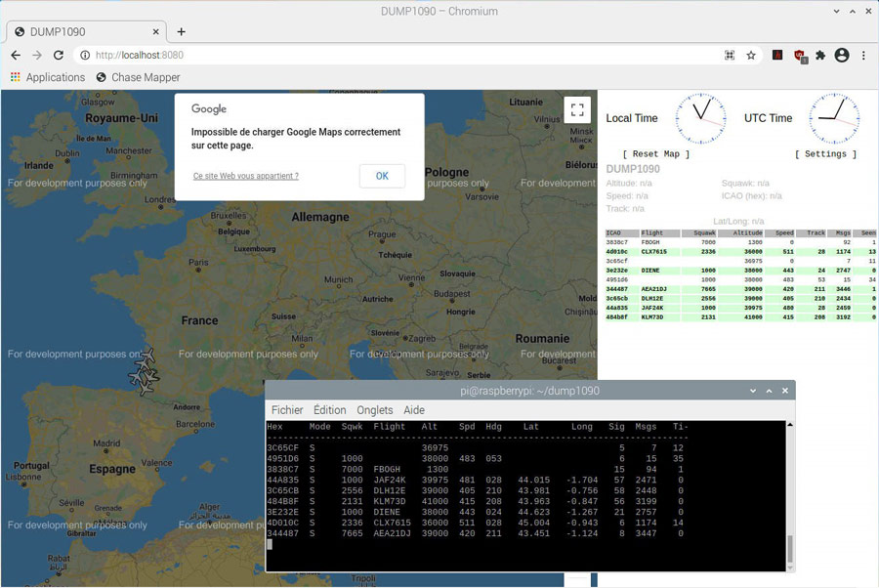Click the 'Ce site Web vous appartient ?' link
Screen dimensions: 879x588
coord(245,176)
